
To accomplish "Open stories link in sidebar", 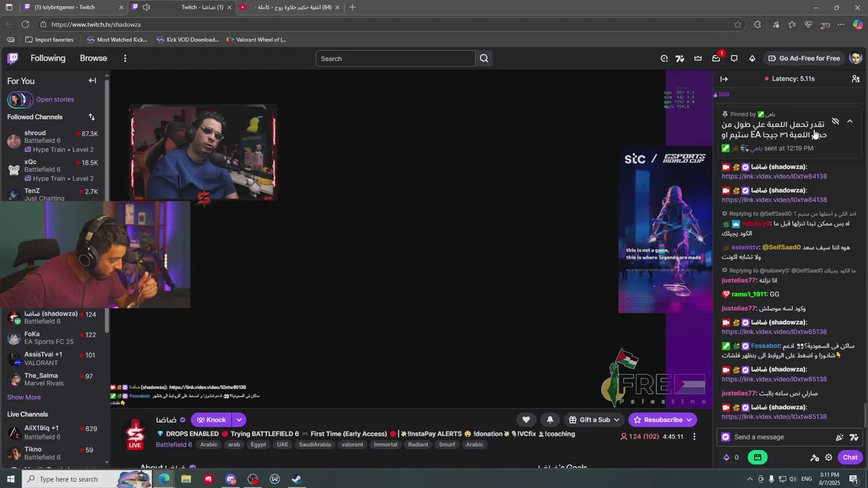I will point(55,100).
